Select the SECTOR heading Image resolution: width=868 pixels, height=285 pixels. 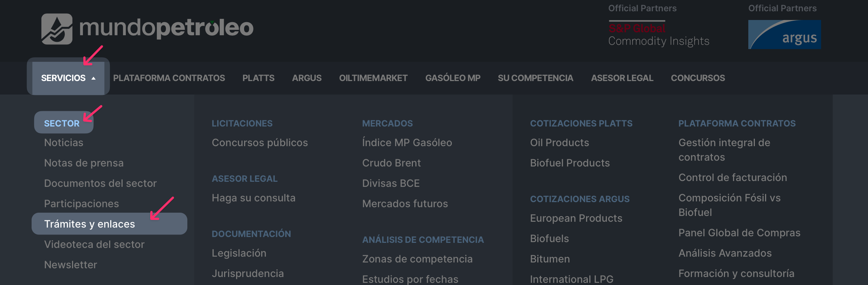(x=62, y=123)
